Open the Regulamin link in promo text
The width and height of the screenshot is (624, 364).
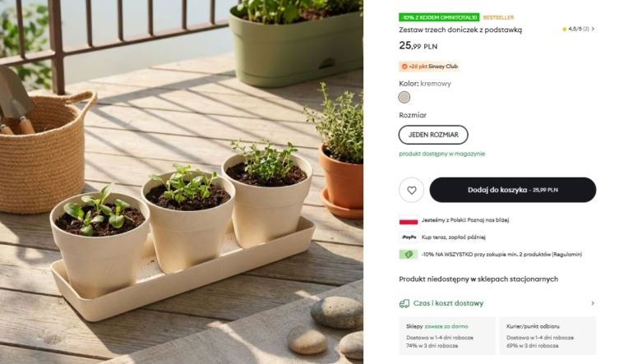coord(566,254)
